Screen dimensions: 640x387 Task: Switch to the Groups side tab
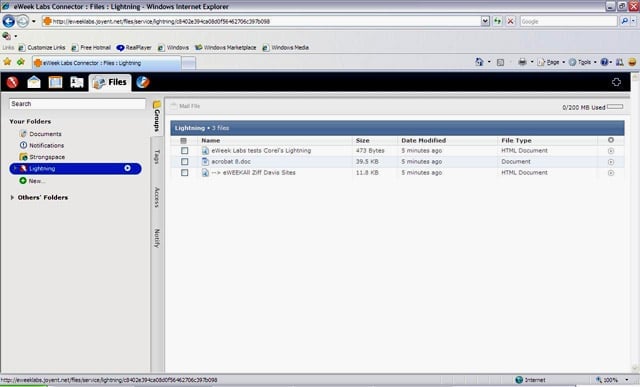157,117
